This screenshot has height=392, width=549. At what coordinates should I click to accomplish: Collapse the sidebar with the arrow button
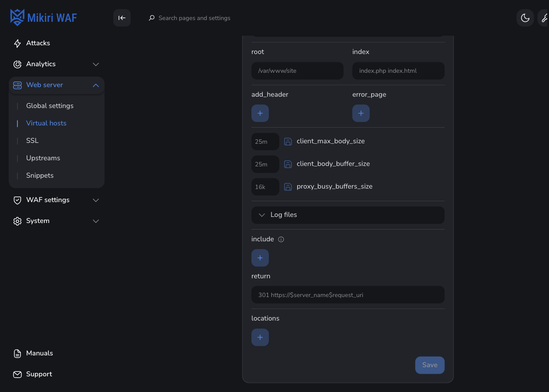pos(122,18)
